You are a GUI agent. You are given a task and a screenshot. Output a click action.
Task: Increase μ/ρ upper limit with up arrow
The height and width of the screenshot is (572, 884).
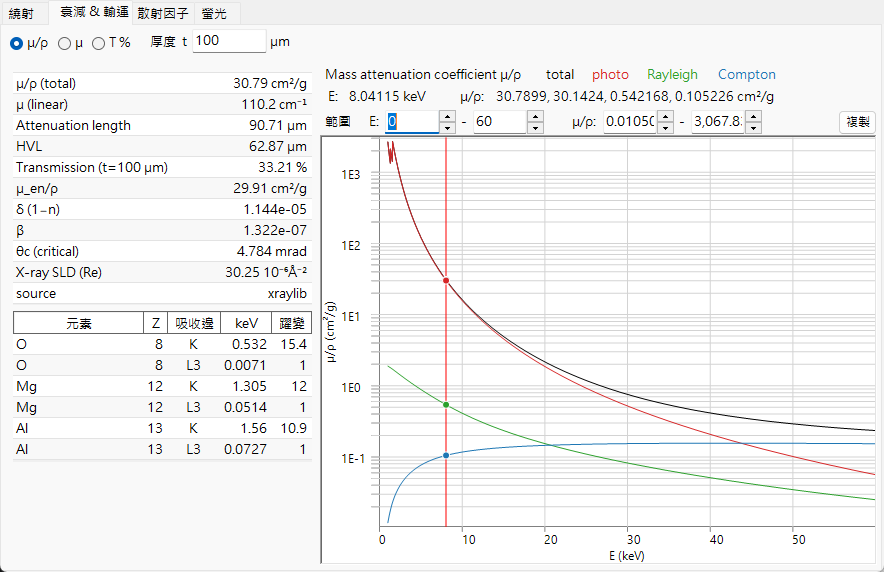coord(754,116)
